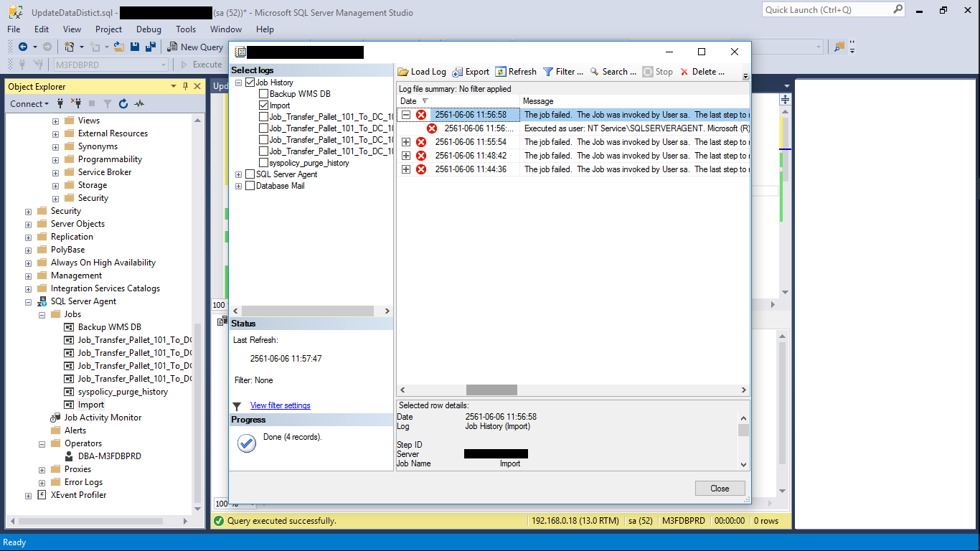Collapse the Job History log tree
This screenshot has height=551, width=980.
tap(239, 83)
